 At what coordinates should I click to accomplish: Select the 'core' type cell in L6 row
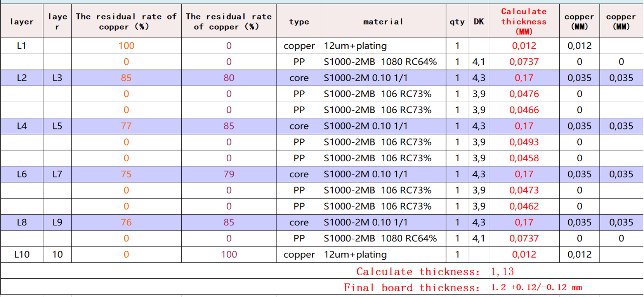299,175
